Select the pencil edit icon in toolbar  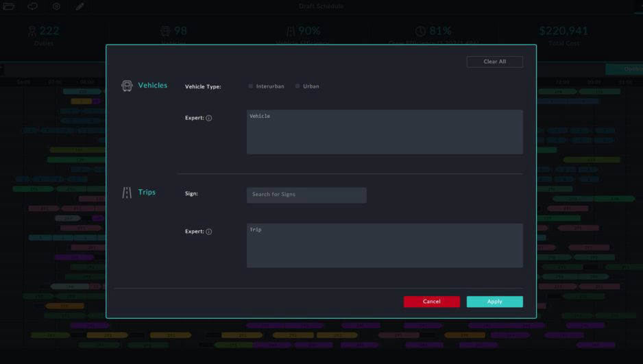tap(80, 6)
